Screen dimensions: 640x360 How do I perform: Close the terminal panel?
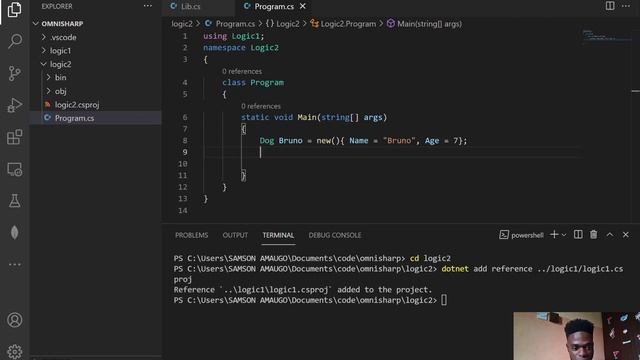[x=625, y=234]
